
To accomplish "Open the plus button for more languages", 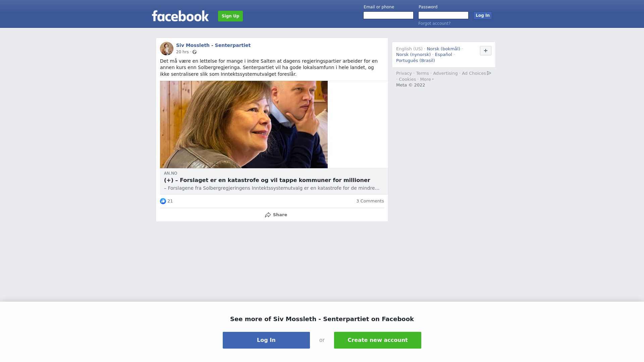I will tap(486, 51).
